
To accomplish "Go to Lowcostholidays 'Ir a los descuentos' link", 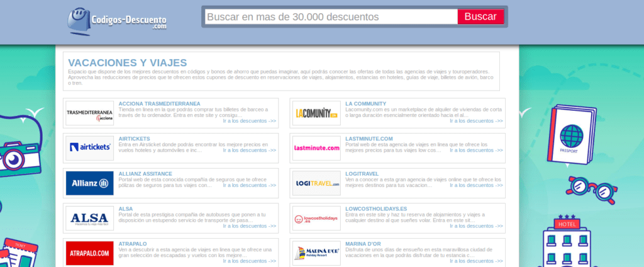I will [x=476, y=226].
